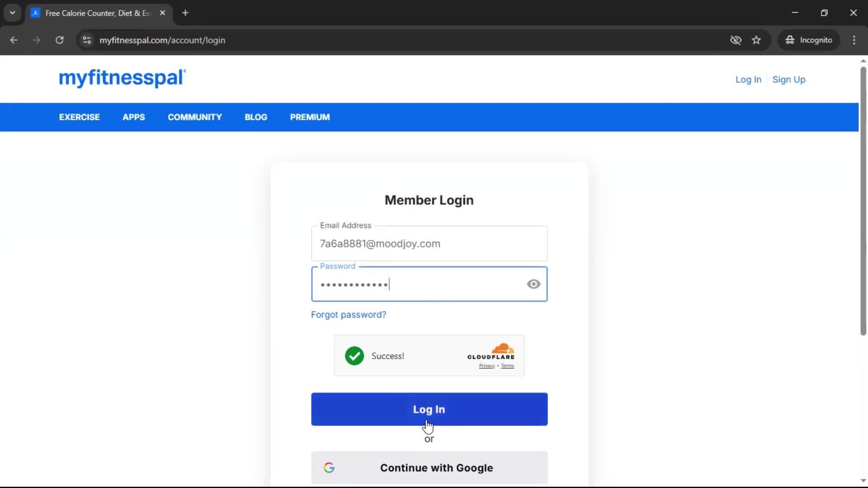Click the myfitnesspal logo
The width and height of the screenshot is (868, 488).
(x=123, y=78)
